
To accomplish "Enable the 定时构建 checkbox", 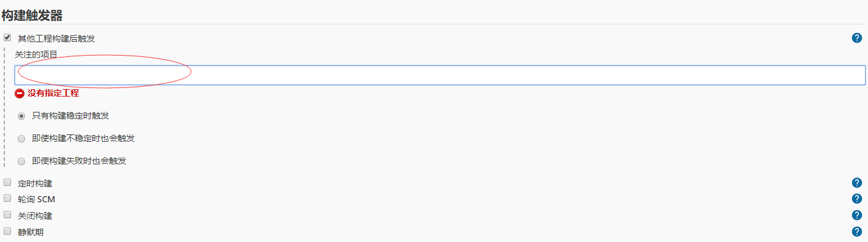I will 7,182.
